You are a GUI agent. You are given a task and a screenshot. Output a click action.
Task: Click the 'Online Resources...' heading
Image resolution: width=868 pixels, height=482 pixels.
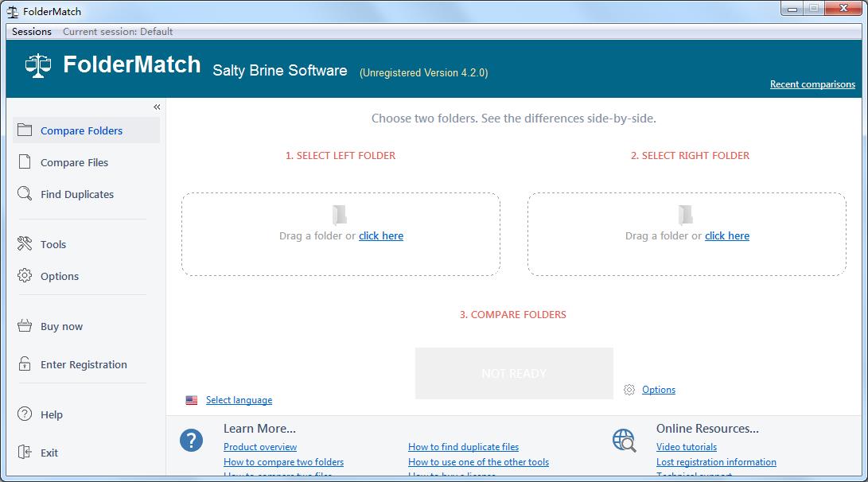click(707, 429)
